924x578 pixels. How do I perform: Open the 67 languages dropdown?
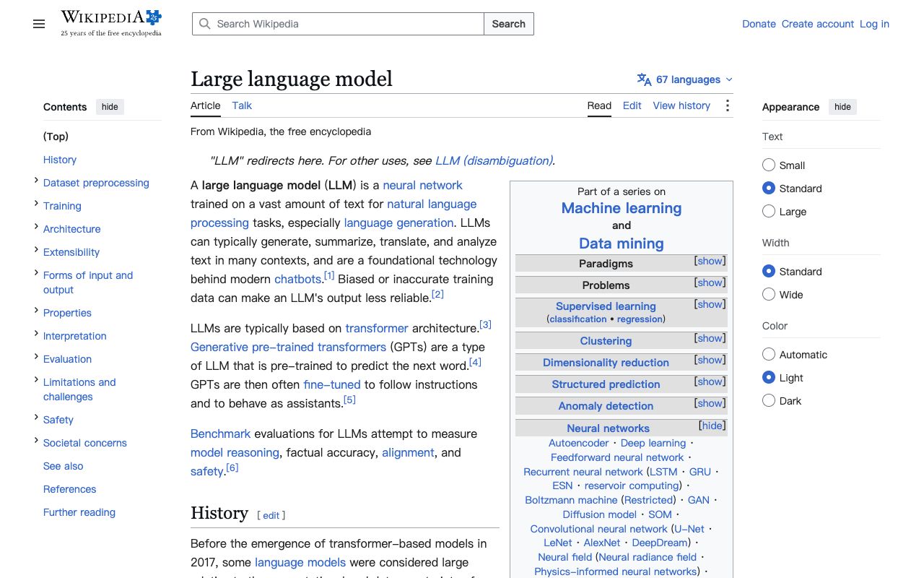pyautogui.click(x=685, y=79)
